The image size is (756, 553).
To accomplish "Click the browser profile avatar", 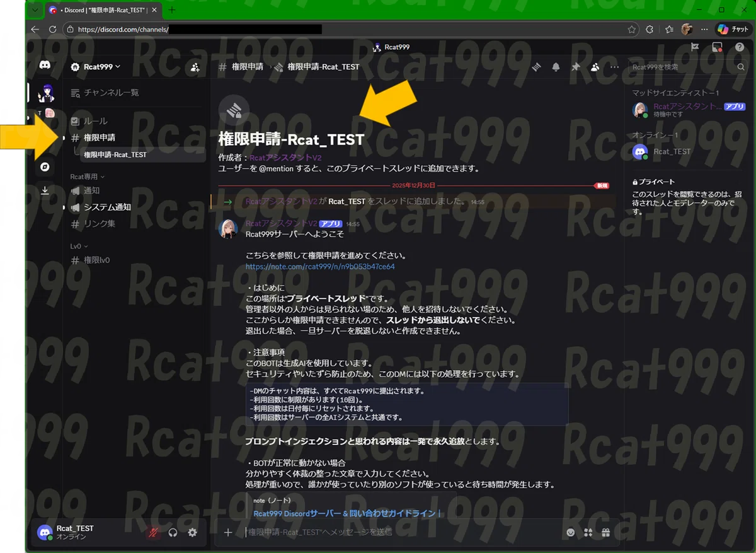I will (687, 29).
